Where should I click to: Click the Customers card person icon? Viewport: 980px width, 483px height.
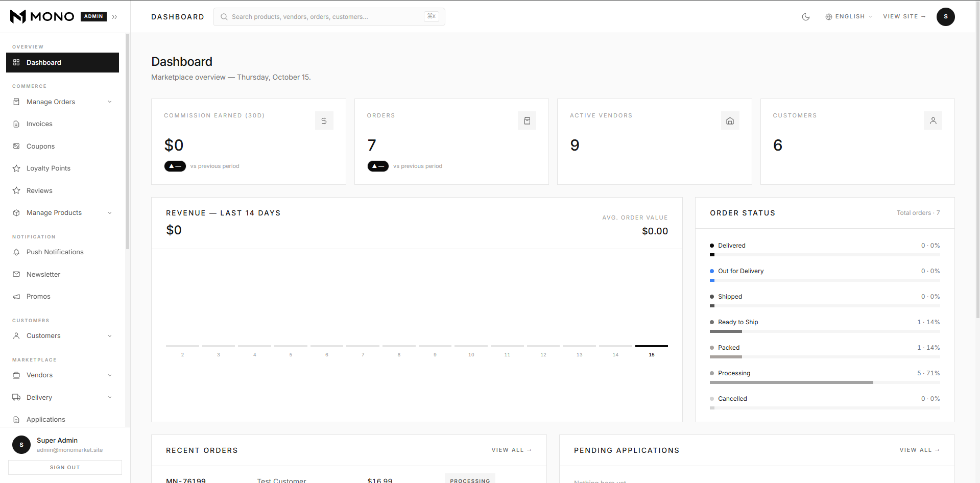(x=933, y=120)
